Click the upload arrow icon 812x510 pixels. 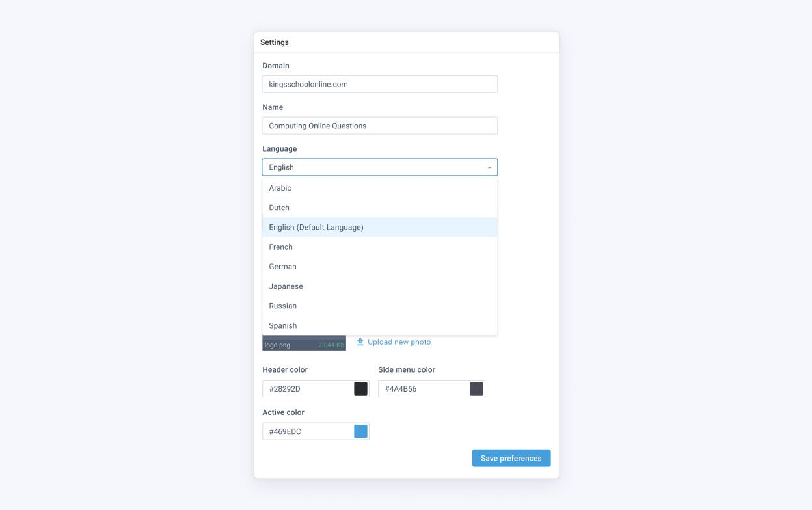tap(360, 342)
